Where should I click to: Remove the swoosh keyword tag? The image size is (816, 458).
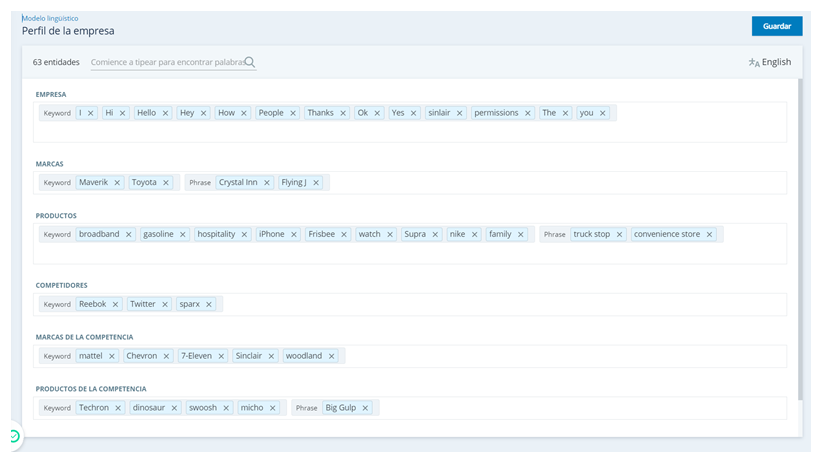[x=226, y=408]
